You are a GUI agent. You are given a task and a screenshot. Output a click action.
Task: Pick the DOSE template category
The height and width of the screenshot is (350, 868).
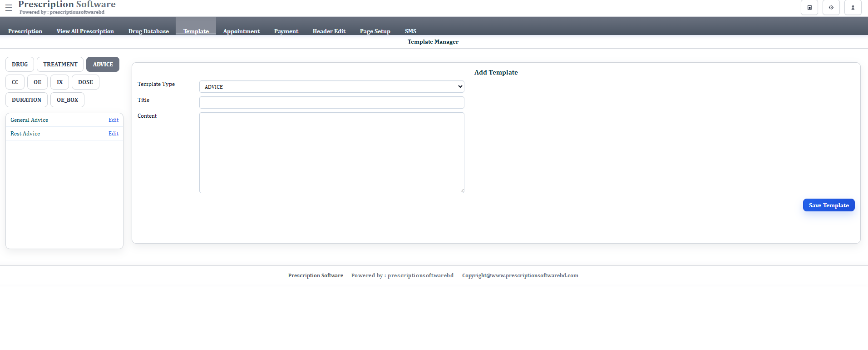click(85, 82)
